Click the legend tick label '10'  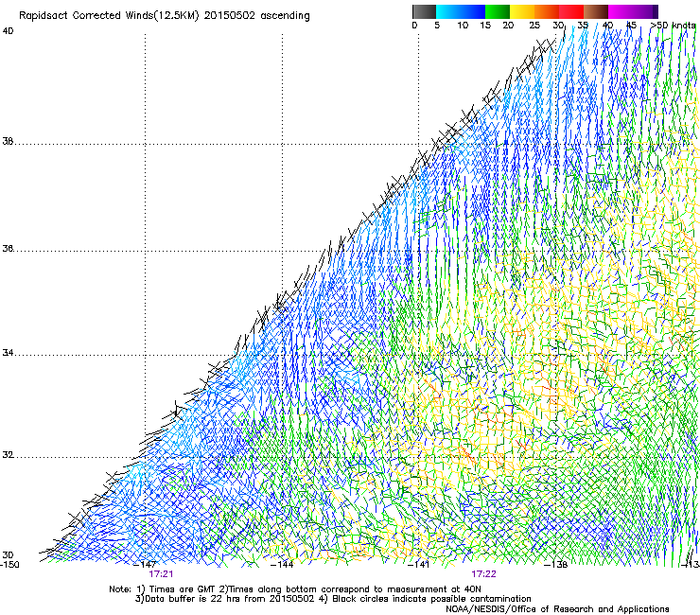[463, 26]
